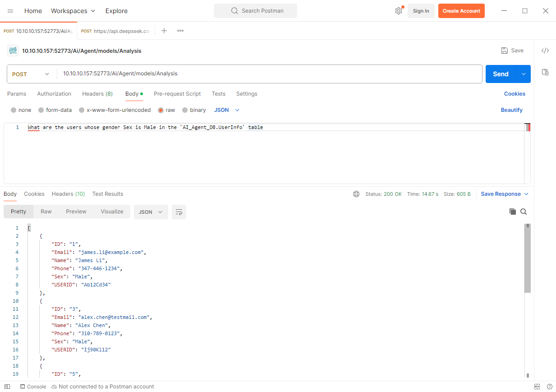
Task: Open the settings gear icon
Action: pos(398,11)
